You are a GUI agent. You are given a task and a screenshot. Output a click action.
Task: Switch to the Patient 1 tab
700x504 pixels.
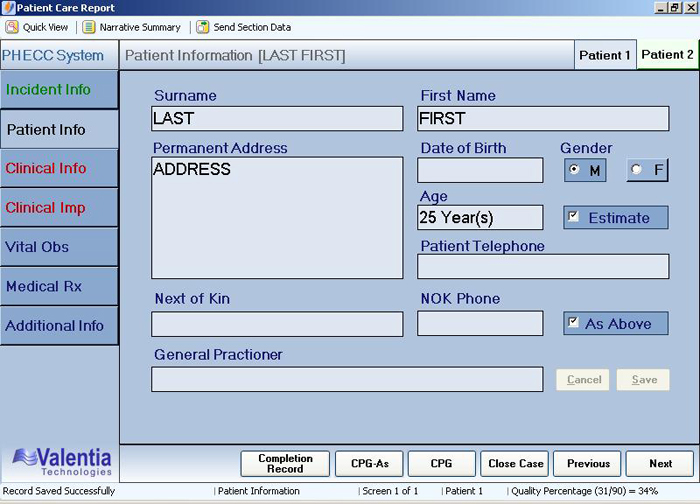click(605, 55)
